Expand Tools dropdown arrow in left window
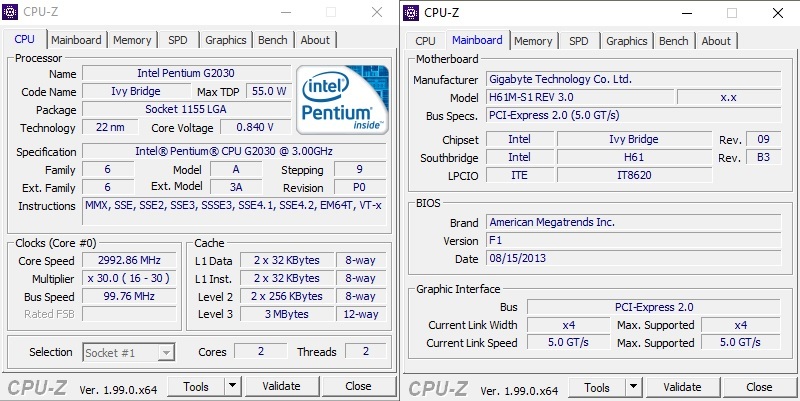800x401 pixels. pos(232,386)
